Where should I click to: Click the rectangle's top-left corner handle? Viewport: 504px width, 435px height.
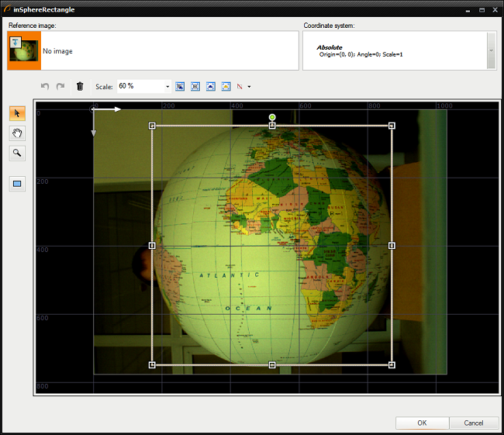[152, 126]
